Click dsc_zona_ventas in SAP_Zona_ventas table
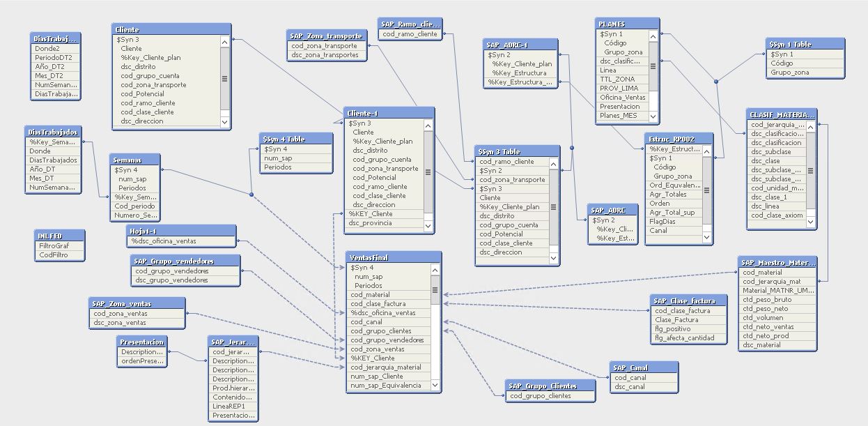Screen dimensions: 868x426 click(x=138, y=323)
